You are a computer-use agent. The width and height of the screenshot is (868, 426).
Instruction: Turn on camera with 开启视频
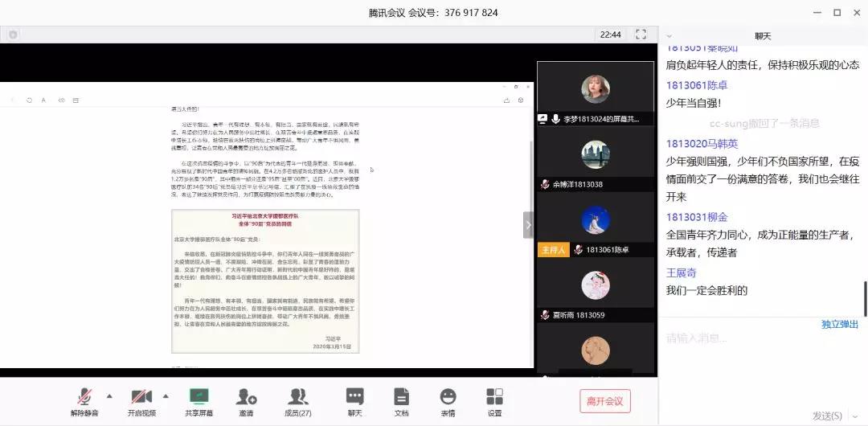click(x=141, y=401)
